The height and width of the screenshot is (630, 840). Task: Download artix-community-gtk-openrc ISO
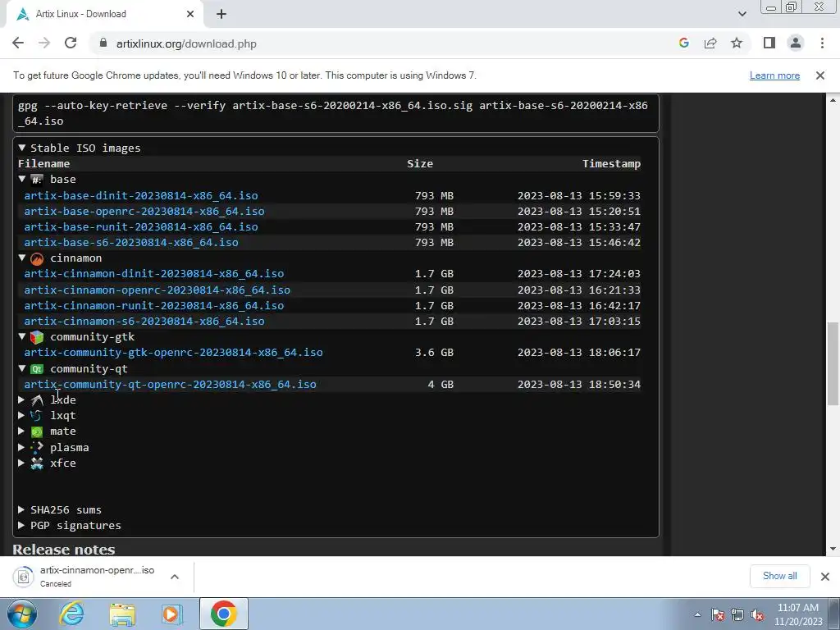pyautogui.click(x=174, y=352)
